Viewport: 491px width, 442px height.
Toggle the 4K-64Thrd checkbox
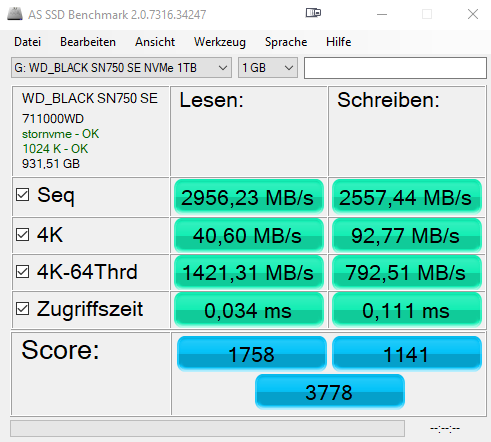coord(22,271)
